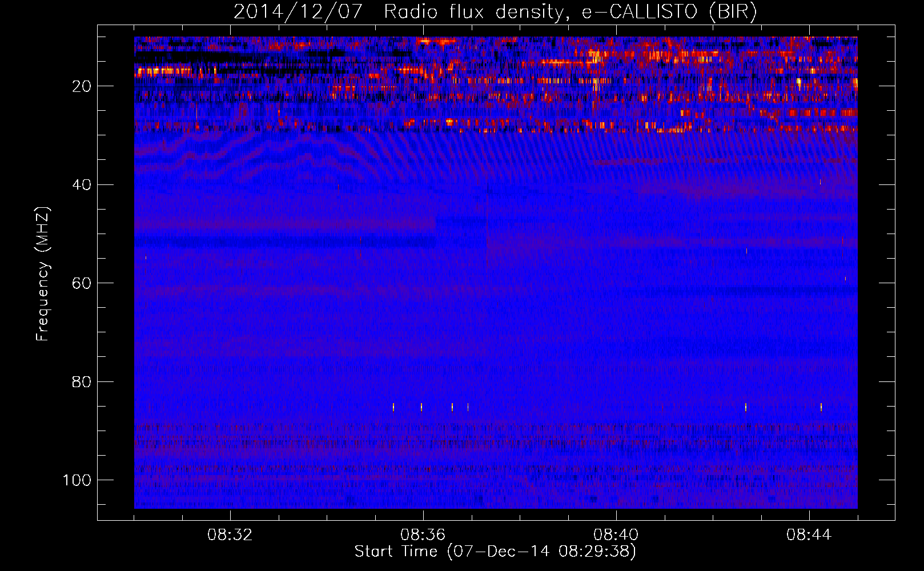This screenshot has height=571, width=924.
Task: Click the 'Start Time (07-Dec-14 08:29:38)' label
Action: [x=495, y=552]
